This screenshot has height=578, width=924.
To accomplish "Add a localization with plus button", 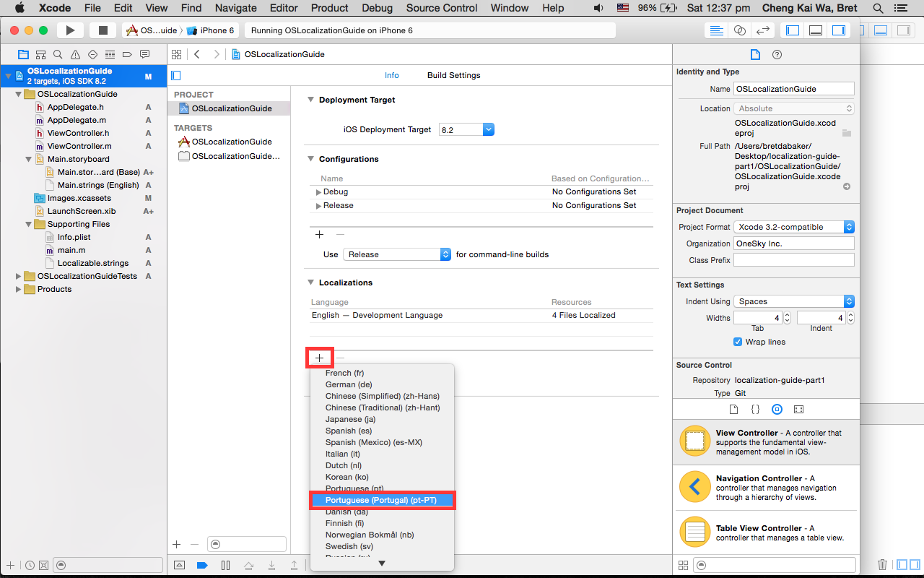I will click(319, 358).
